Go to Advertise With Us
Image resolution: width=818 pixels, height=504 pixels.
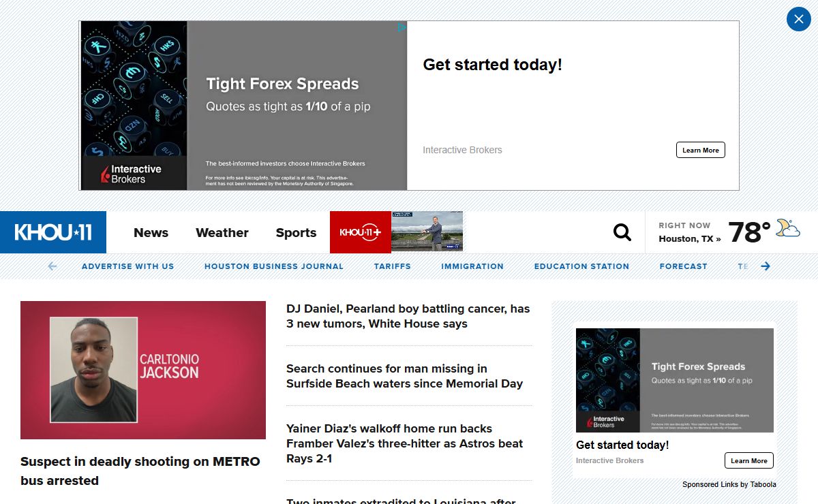(x=128, y=266)
